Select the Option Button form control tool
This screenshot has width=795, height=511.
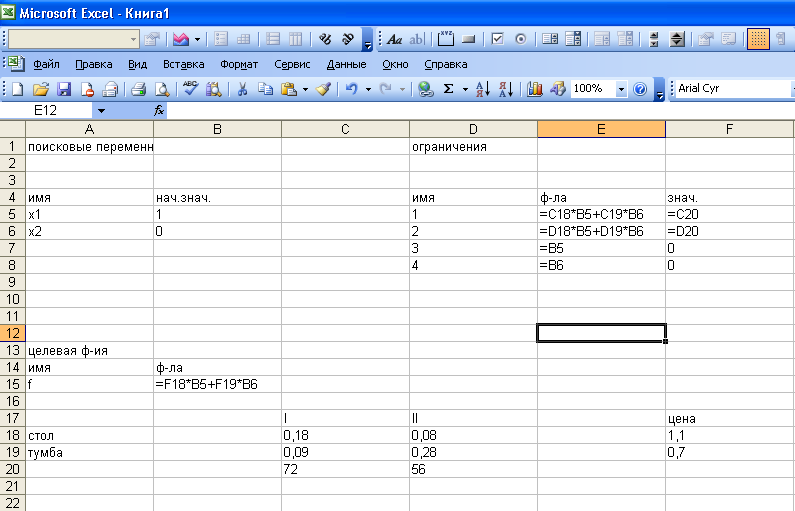tap(521, 39)
